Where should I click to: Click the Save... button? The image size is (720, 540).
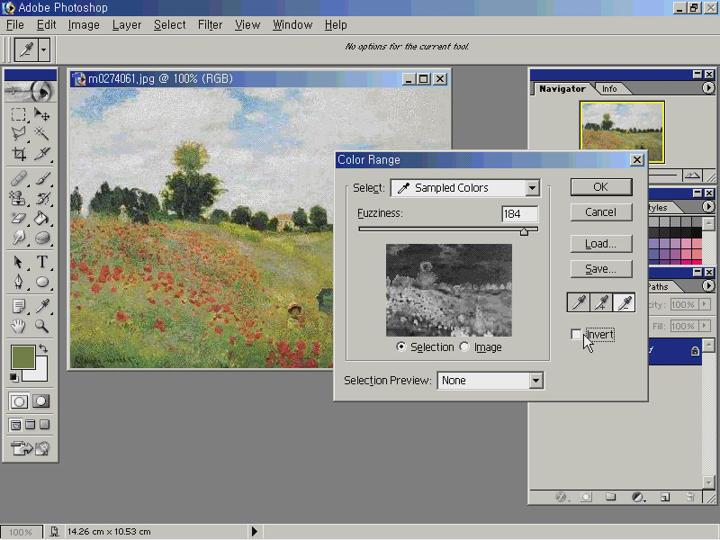(x=601, y=269)
